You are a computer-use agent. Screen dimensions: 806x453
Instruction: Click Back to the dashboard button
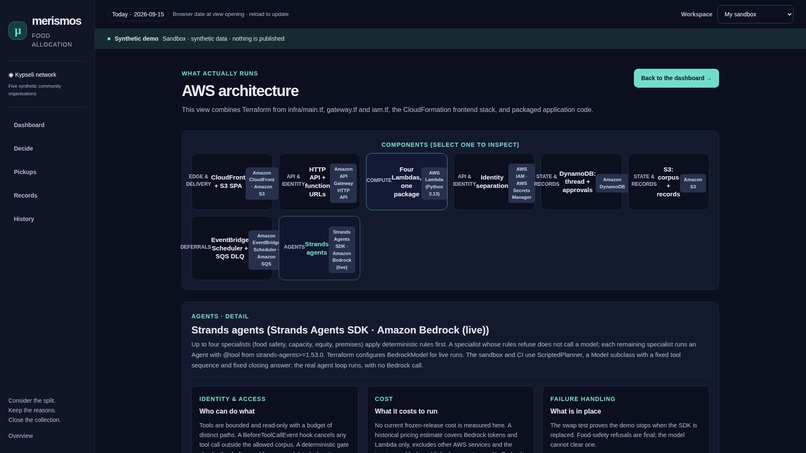pos(676,78)
